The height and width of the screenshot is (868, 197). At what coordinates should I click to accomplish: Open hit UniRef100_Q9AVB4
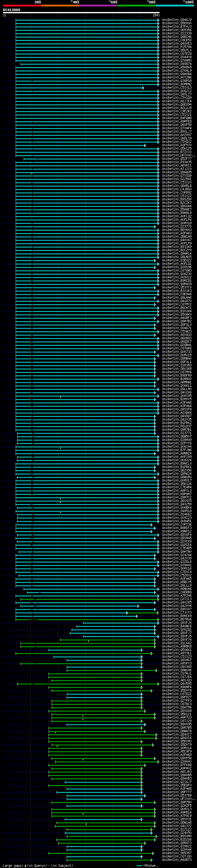pyautogui.click(x=177, y=74)
